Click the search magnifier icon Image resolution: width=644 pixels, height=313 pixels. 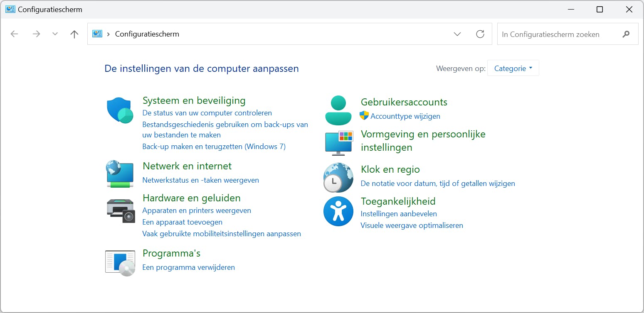pyautogui.click(x=626, y=34)
